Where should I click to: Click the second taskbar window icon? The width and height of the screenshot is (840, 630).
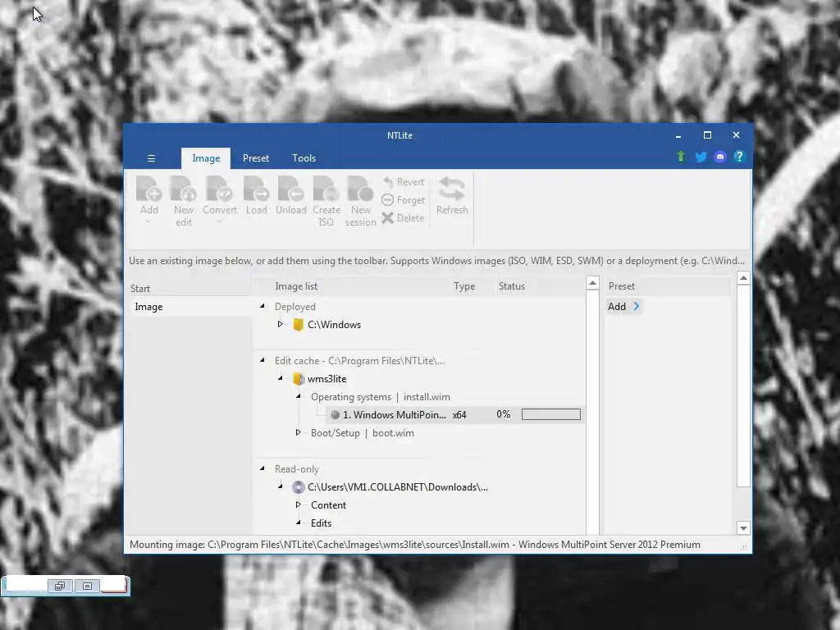(87, 586)
